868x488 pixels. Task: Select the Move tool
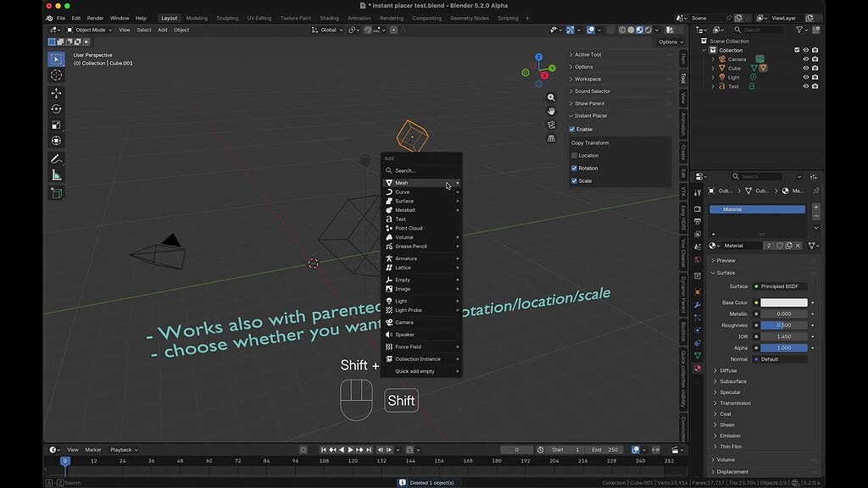coord(57,93)
